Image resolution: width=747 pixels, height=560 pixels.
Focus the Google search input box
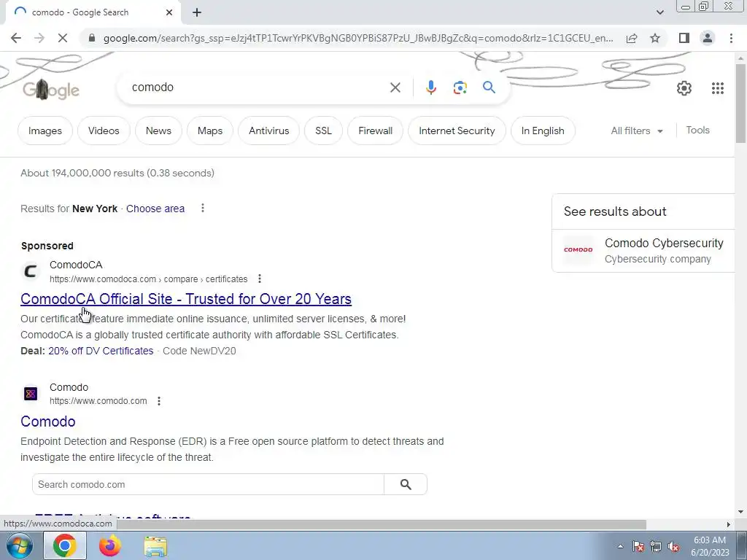click(258, 87)
